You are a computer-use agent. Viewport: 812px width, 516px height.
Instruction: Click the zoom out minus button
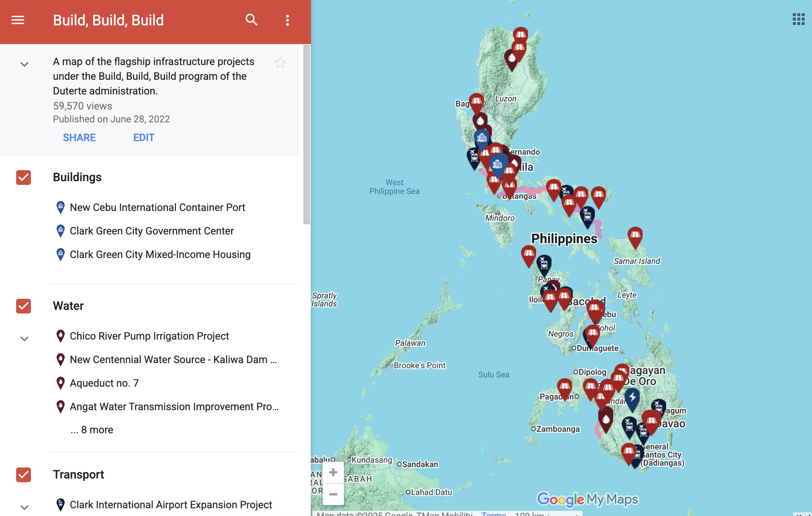coord(333,494)
